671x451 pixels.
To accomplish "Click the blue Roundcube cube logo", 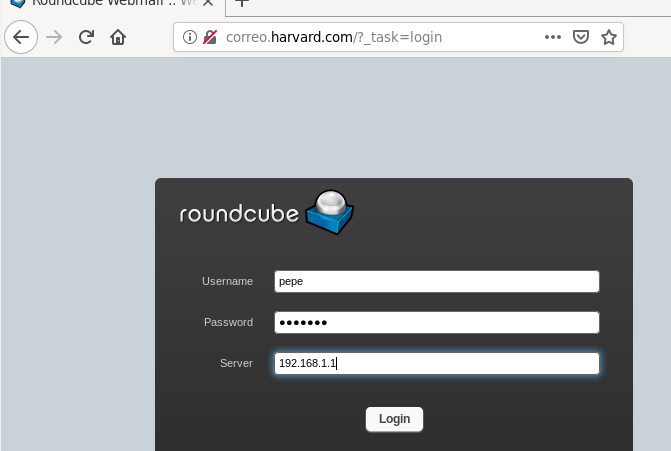I will [x=330, y=211].
